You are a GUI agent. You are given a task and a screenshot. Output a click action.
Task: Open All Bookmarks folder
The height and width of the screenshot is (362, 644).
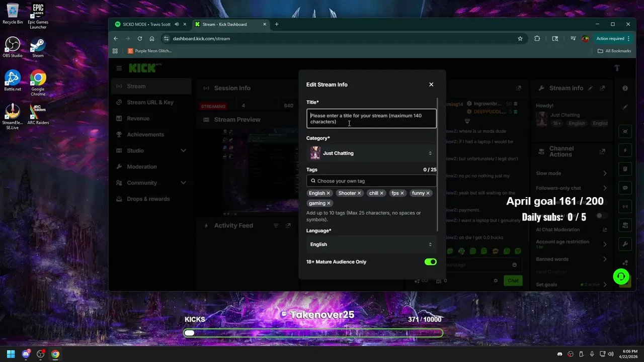click(x=614, y=51)
